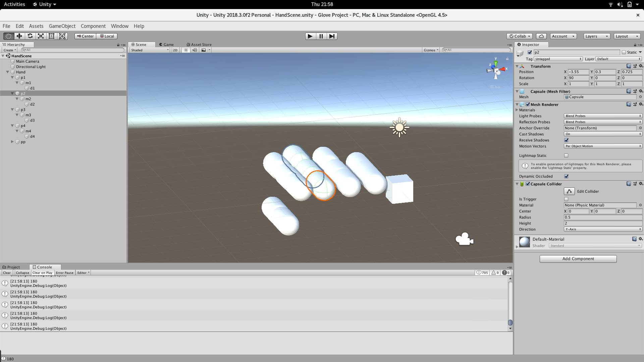Toggle scene lighting sun icon
Image resolution: width=644 pixels, height=362 pixels.
[x=186, y=50]
